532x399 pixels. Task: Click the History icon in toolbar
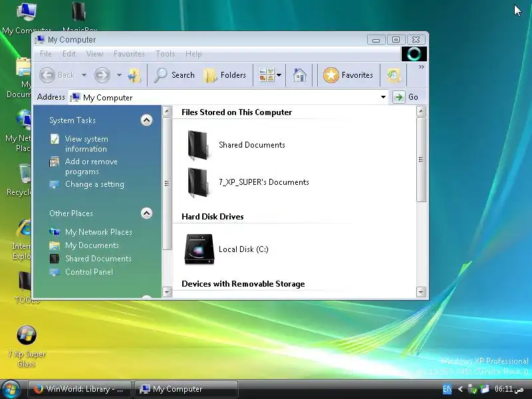click(394, 75)
